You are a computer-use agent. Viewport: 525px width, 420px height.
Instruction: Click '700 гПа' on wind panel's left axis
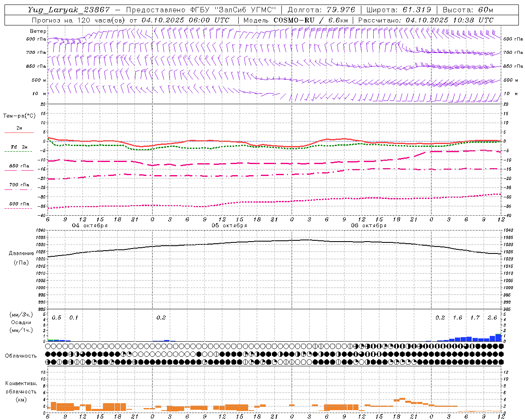36,52
